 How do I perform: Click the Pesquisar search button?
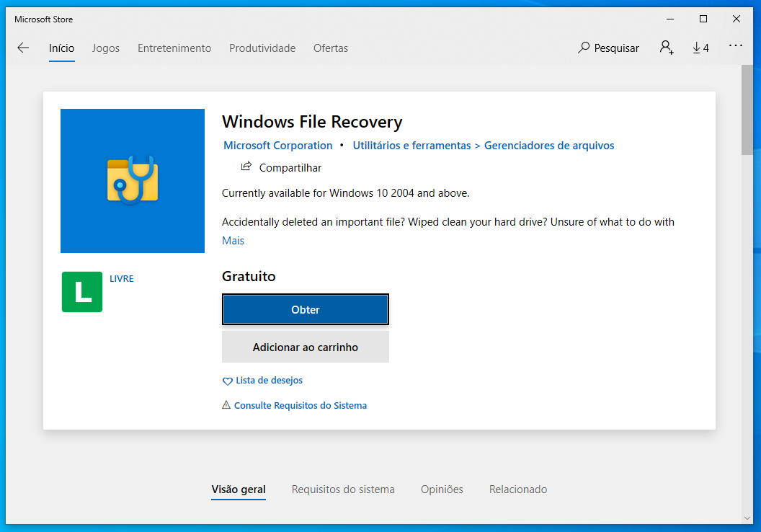[609, 48]
